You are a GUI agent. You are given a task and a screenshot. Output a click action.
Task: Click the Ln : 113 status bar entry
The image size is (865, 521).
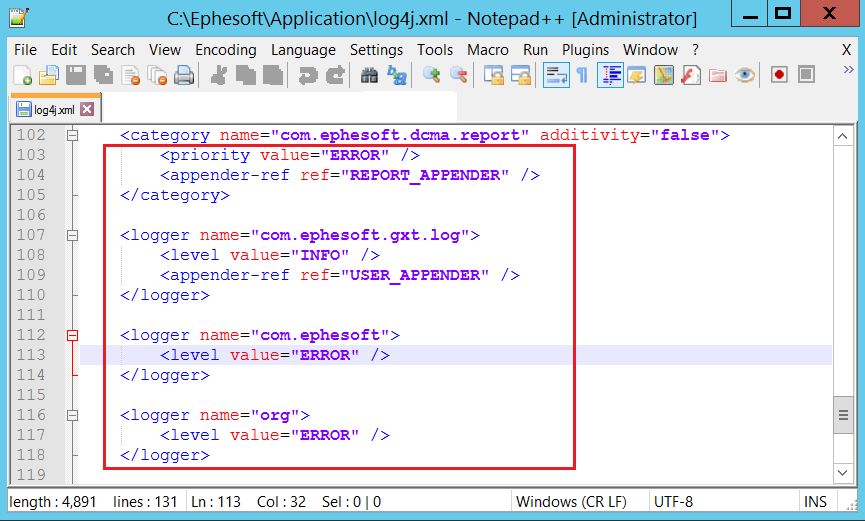click(216, 502)
